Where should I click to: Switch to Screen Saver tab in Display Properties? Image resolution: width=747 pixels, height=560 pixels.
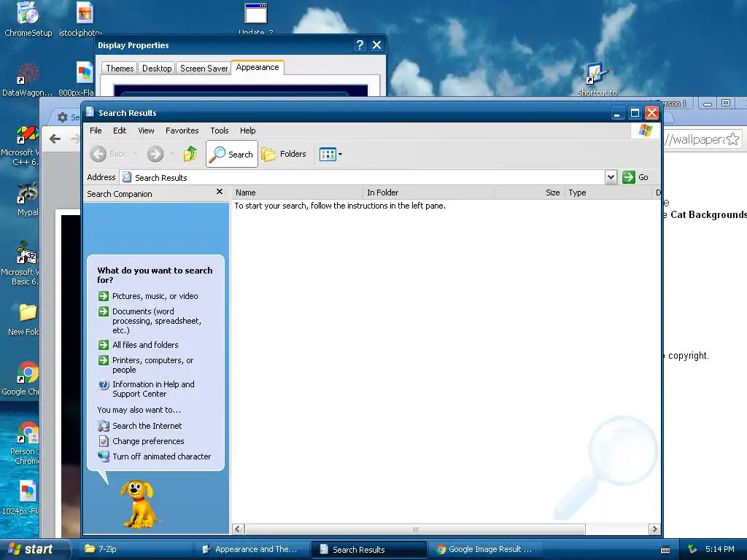pyautogui.click(x=204, y=69)
